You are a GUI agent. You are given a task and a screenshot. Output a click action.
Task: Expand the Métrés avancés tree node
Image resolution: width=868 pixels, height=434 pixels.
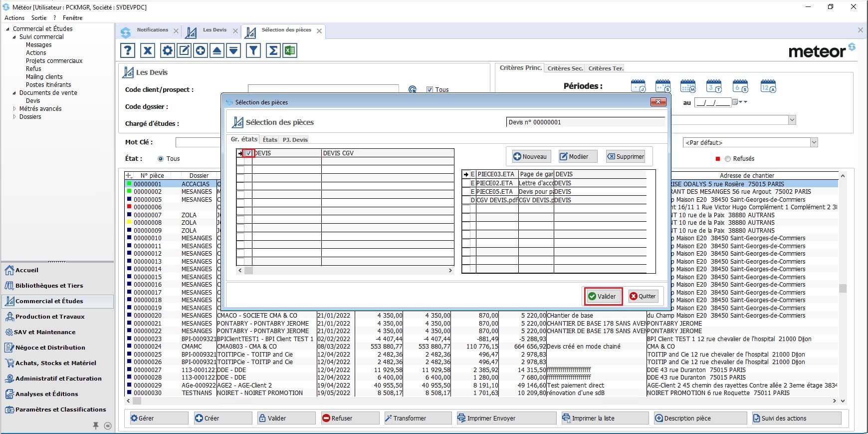[x=14, y=109]
